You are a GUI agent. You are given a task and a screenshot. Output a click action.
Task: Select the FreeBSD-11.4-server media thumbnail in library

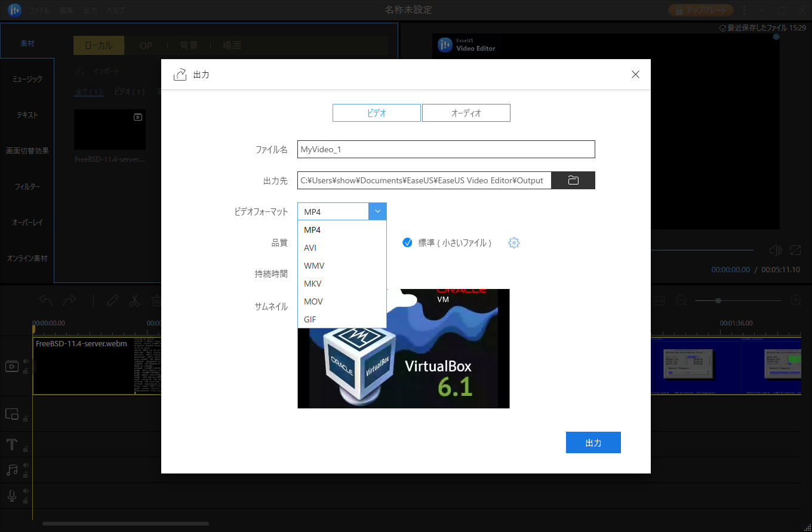(x=110, y=130)
